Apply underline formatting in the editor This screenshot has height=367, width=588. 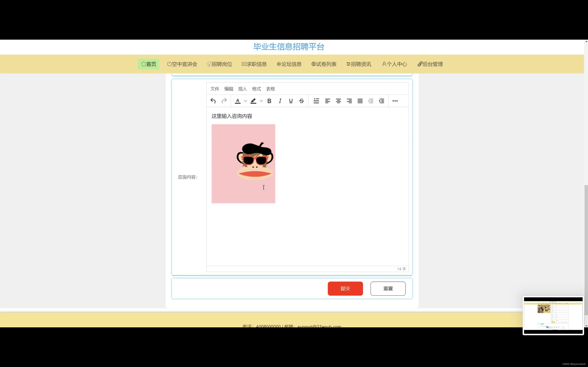point(291,101)
